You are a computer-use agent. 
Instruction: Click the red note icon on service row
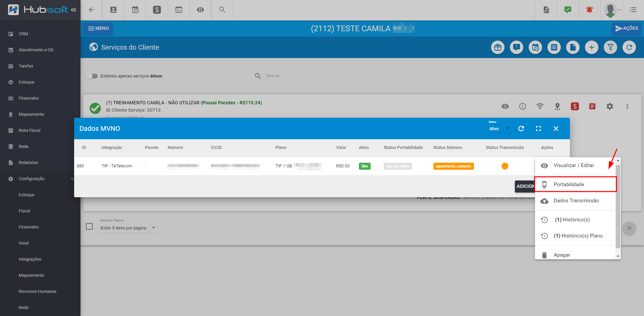click(592, 106)
